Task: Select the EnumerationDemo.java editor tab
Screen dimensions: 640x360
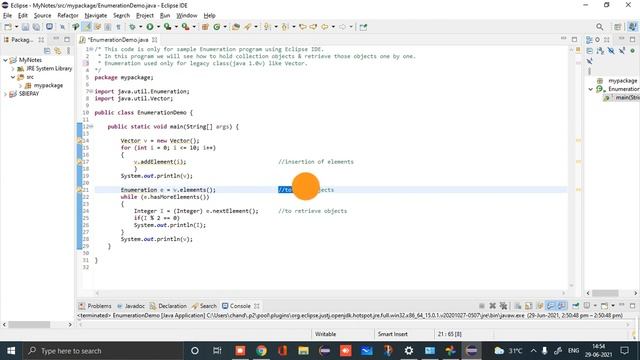Action: pyautogui.click(x=118, y=40)
